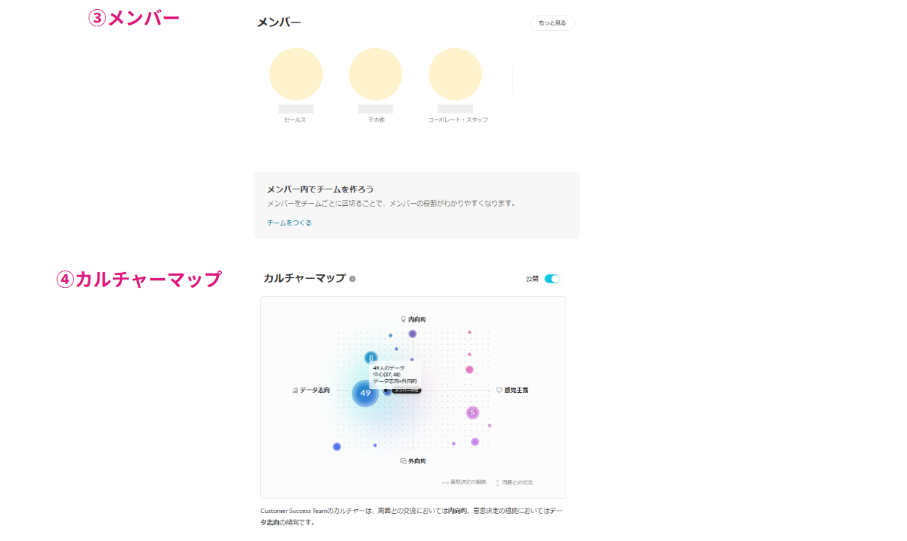The image size is (907, 541).
Task: Click the info icon beside カルチャーマップ title
Action: tap(352, 279)
